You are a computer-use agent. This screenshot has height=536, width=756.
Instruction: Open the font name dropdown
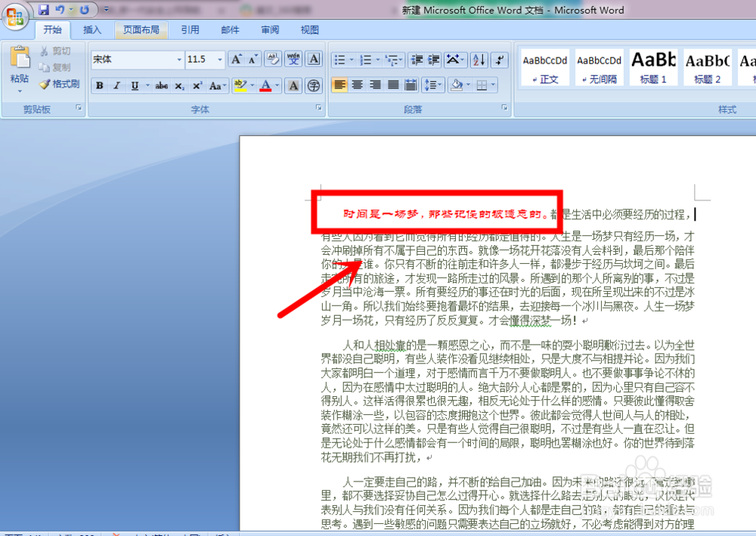(x=178, y=60)
